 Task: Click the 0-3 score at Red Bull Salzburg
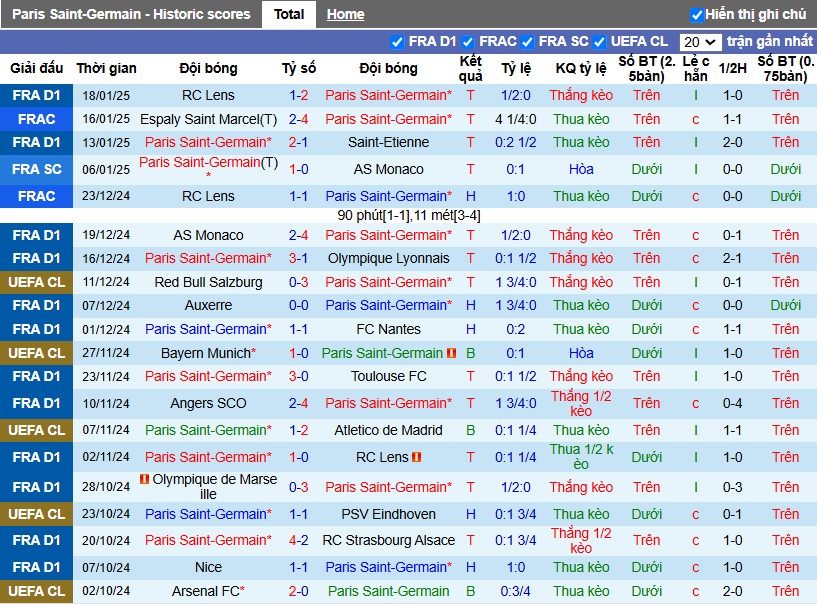(299, 282)
